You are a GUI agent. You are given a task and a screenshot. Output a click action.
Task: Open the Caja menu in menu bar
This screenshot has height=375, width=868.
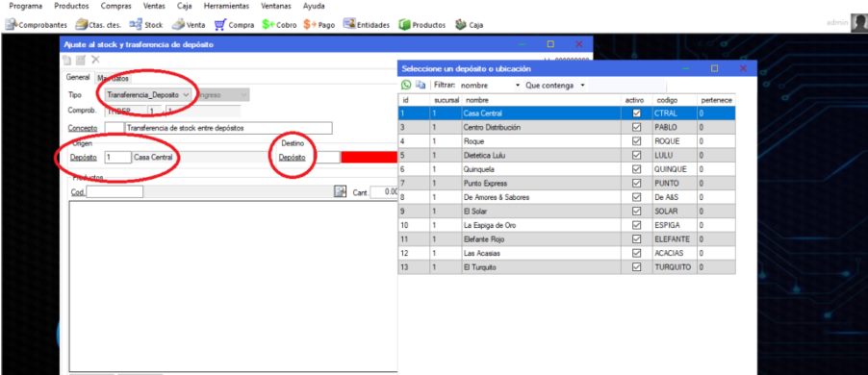(185, 6)
